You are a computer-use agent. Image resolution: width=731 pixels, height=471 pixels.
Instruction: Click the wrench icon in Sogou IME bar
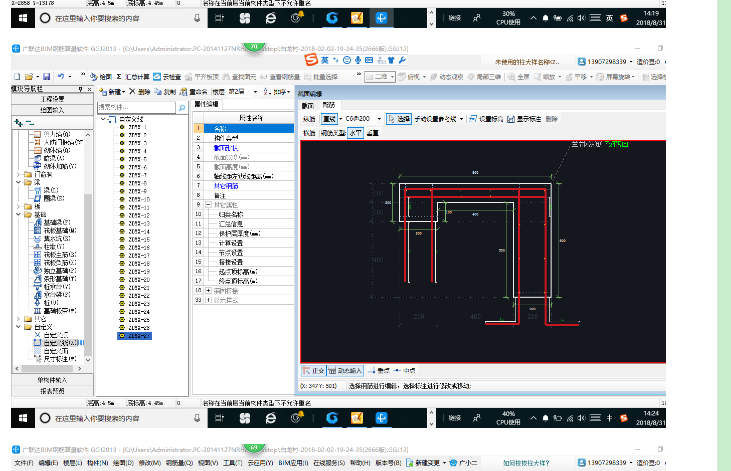click(402, 60)
